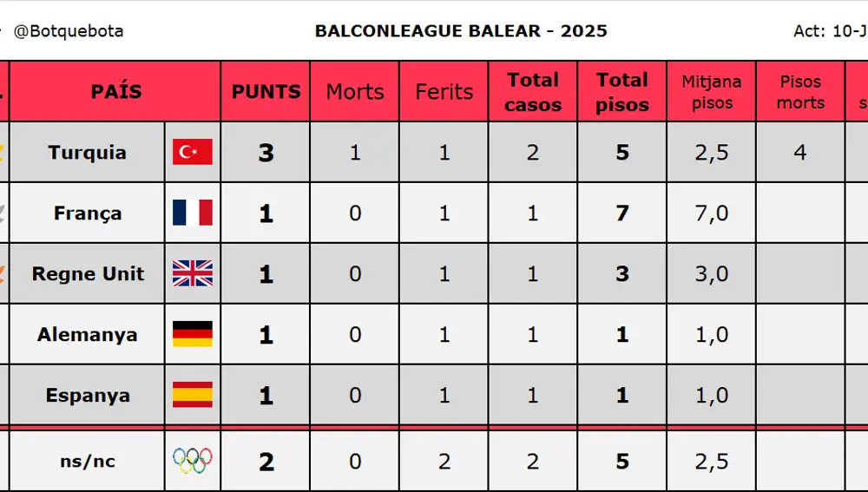
Task: Select the Spain flag icon
Action: pyautogui.click(x=192, y=395)
